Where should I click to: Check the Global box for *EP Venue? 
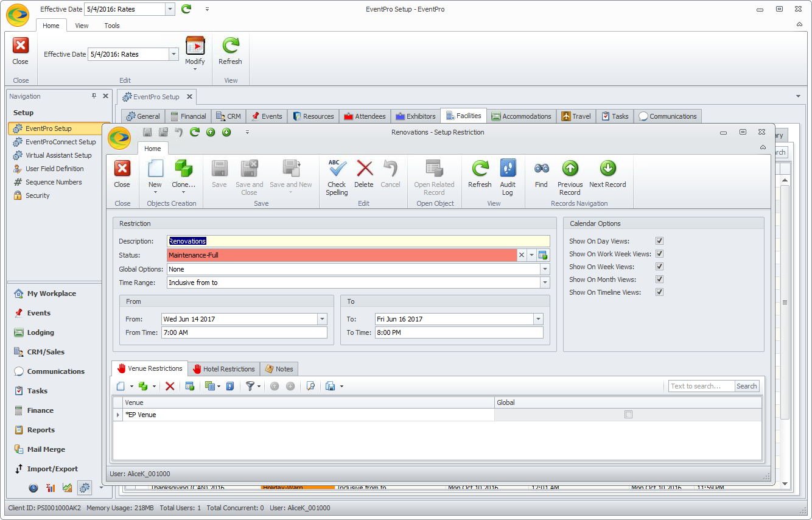(x=628, y=415)
